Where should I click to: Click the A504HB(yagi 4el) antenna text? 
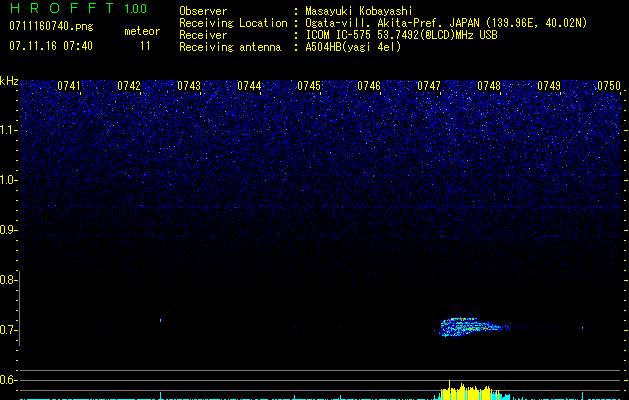tap(353, 47)
